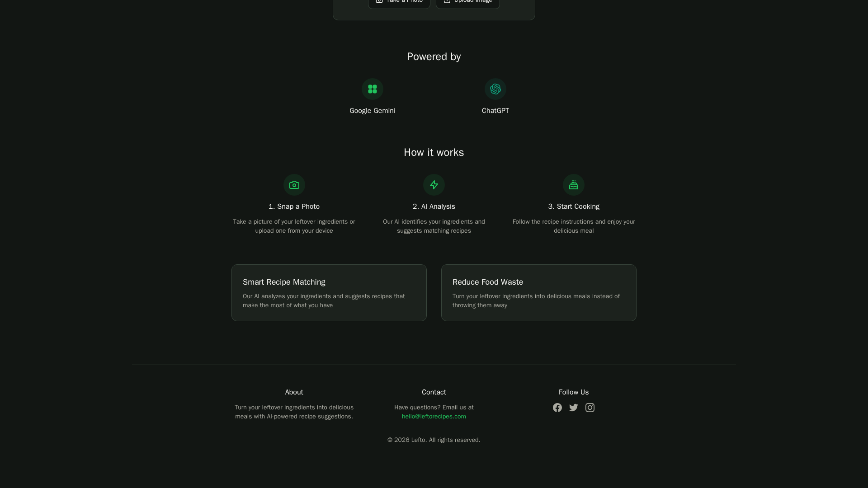The image size is (868, 488).
Task: Click the lightning bolt AI Analysis icon
Action: coord(434,185)
